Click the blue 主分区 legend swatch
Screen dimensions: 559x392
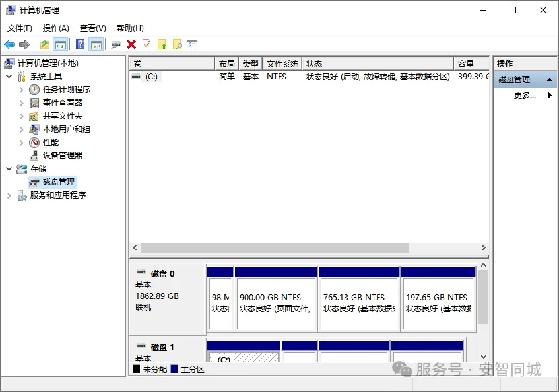pos(174,369)
